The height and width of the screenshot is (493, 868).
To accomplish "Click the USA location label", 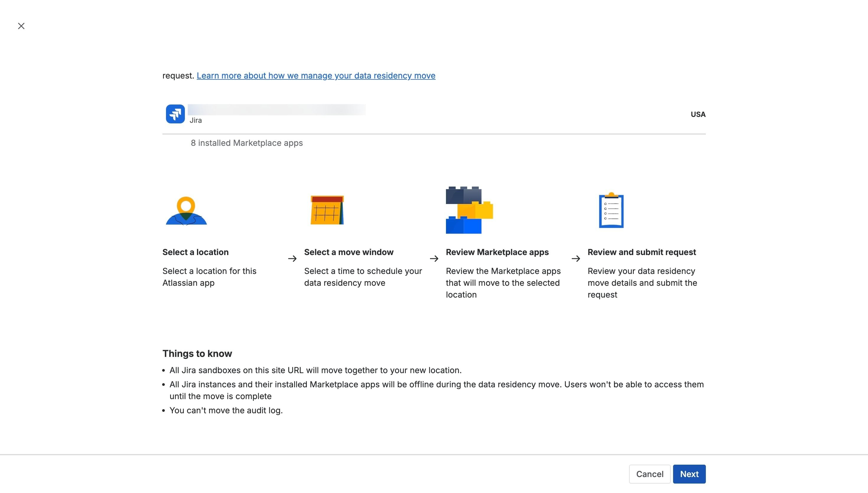I will 698,115.
